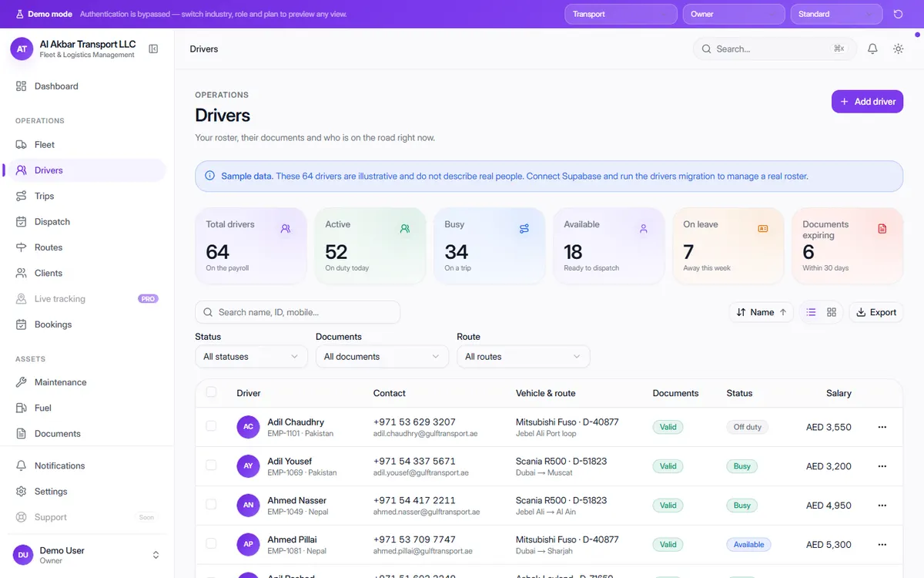Click salary AED 4,950
924x578 pixels.
pyautogui.click(x=829, y=506)
